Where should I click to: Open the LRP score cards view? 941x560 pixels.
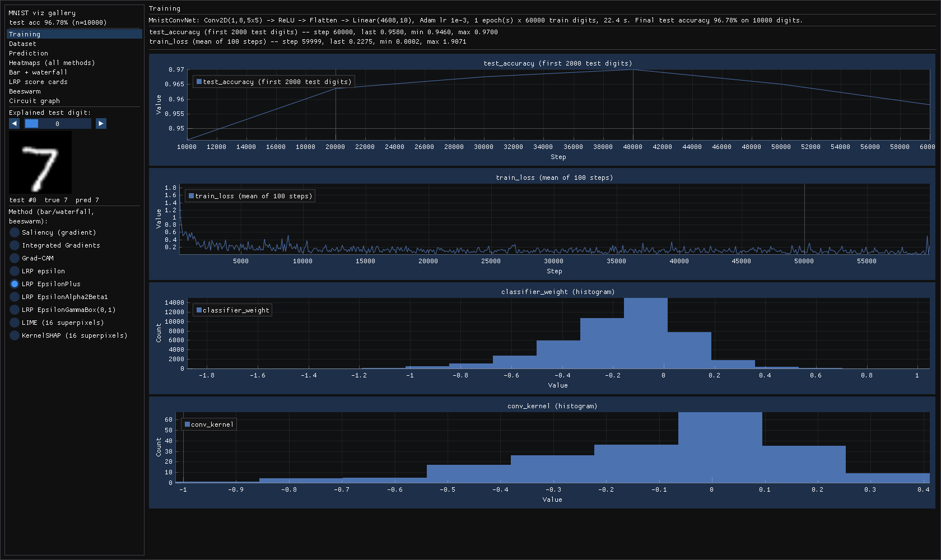(x=74, y=82)
